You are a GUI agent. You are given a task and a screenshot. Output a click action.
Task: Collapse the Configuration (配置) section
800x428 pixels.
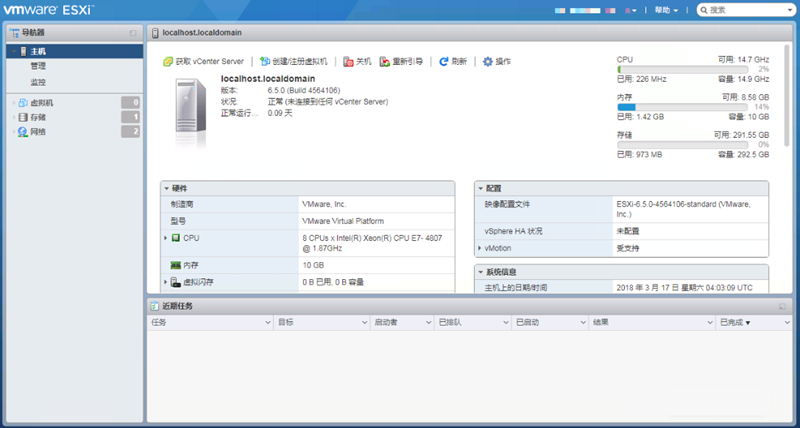point(481,188)
